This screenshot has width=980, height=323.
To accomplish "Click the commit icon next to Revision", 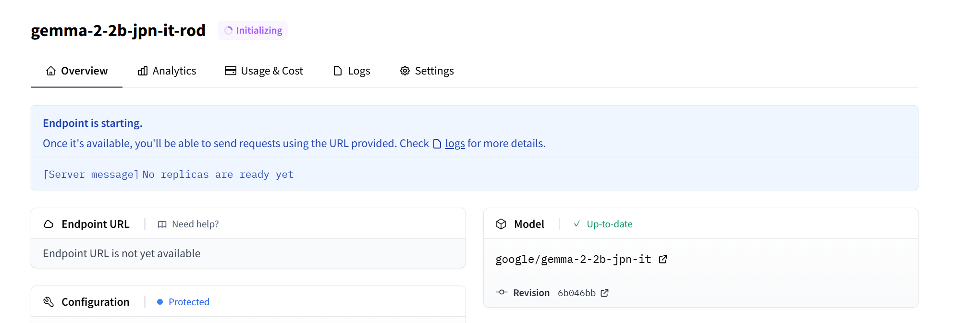I will click(x=502, y=292).
